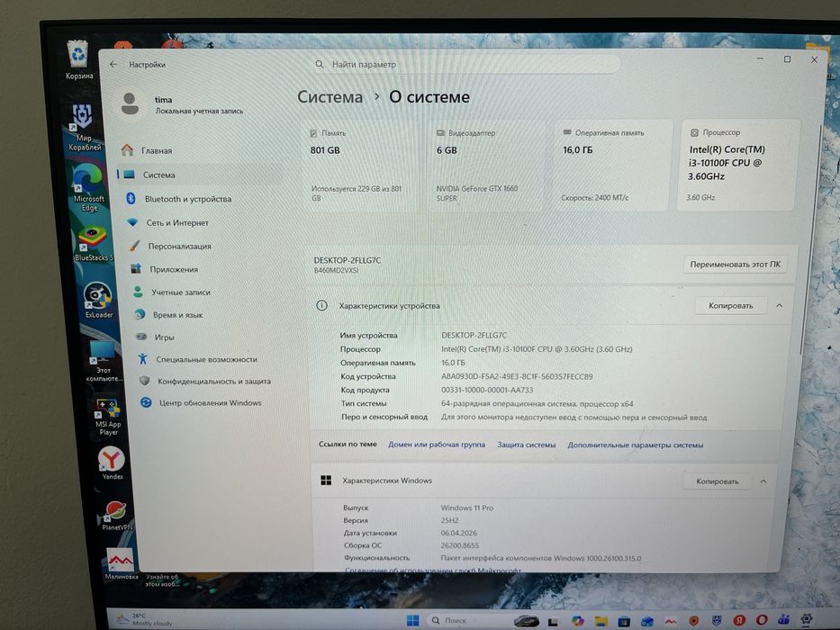Viewport: 840px width, 630px height.
Task: Click the Windows 11 Pro edition value
Action: coord(466,508)
